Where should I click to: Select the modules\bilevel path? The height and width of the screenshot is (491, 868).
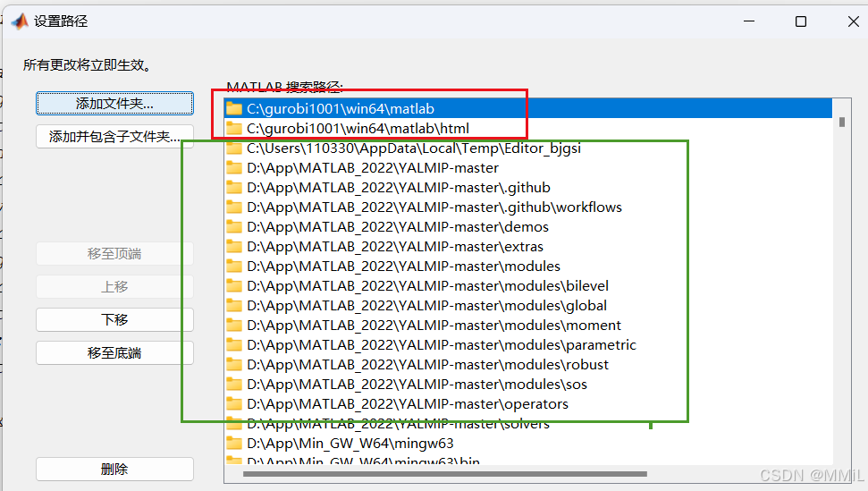pyautogui.click(x=428, y=285)
